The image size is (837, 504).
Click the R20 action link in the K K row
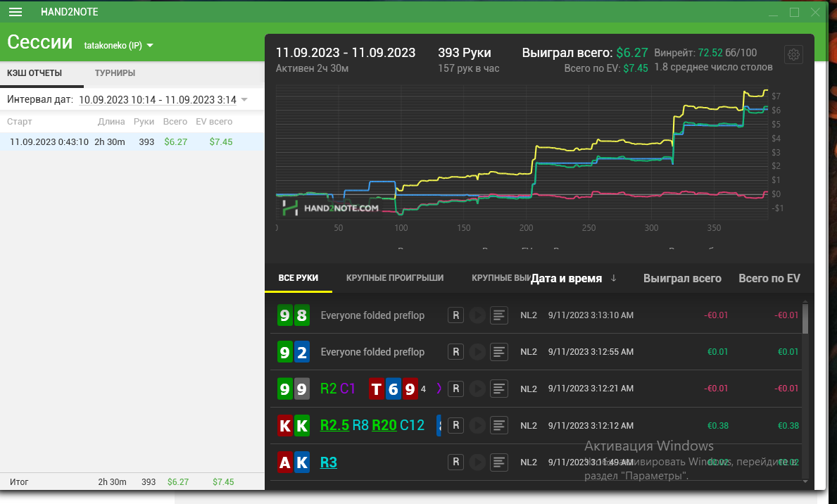384,425
